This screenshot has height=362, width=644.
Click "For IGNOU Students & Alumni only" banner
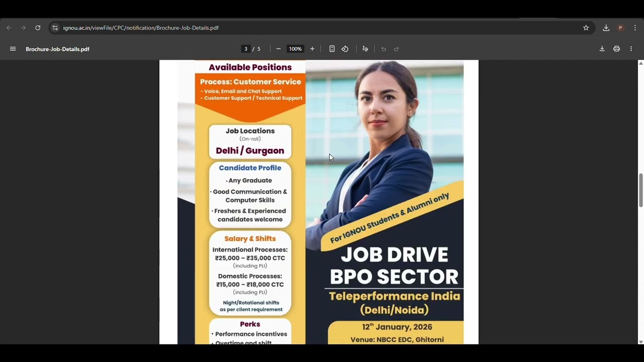tap(390, 218)
